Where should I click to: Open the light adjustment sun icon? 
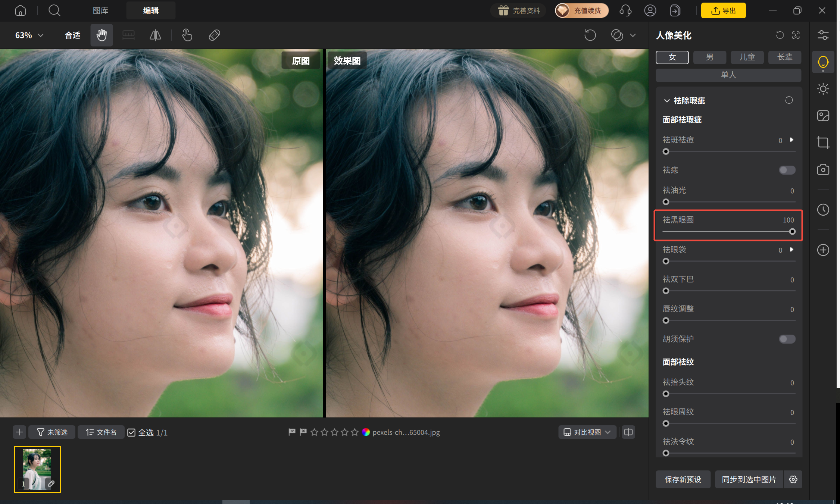tap(823, 89)
